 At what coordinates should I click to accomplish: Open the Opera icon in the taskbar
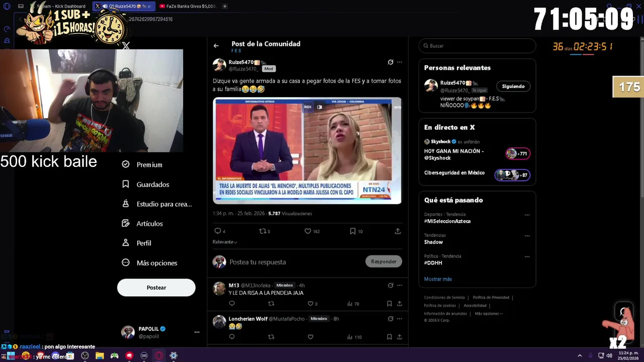(x=159, y=355)
